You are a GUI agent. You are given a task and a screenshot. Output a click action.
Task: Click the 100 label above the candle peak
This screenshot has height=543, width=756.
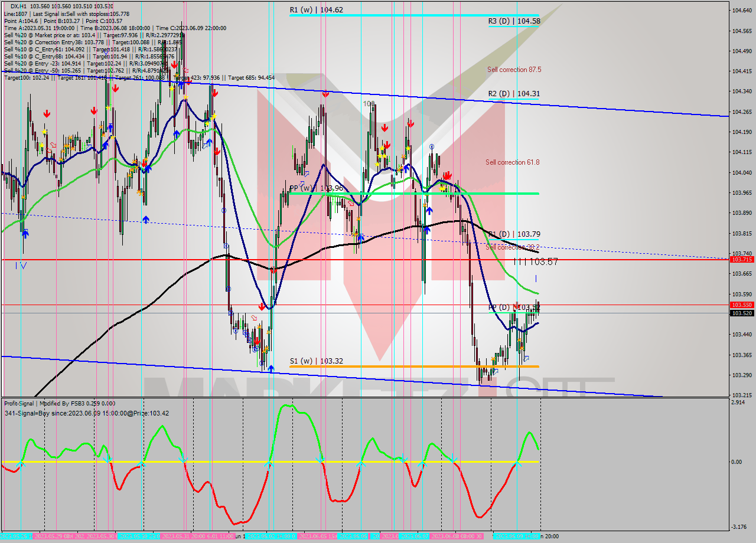point(369,103)
